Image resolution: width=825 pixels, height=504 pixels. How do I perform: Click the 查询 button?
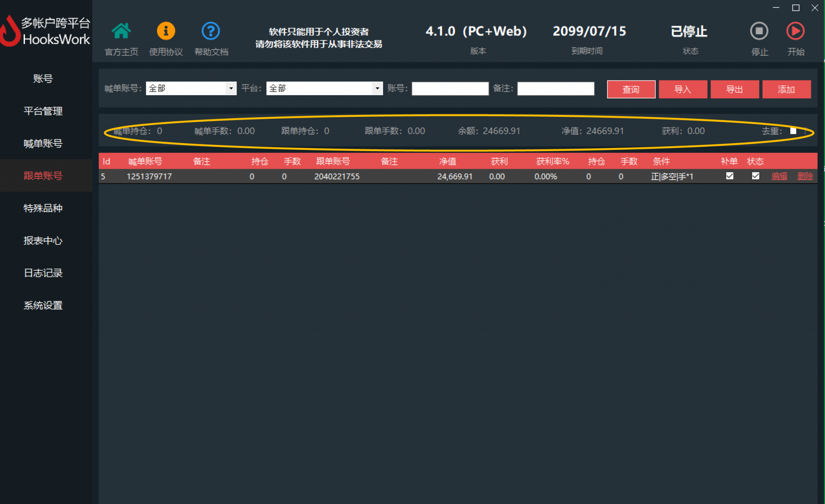tap(631, 89)
